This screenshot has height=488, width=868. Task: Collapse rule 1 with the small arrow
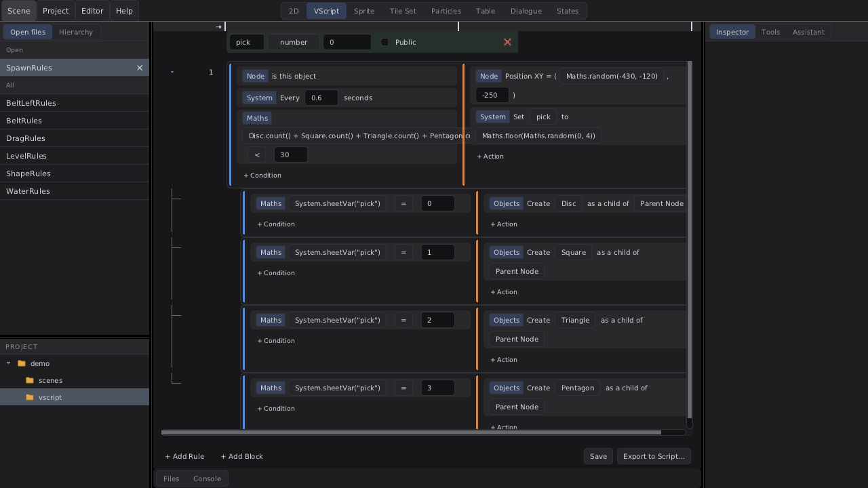tap(172, 72)
